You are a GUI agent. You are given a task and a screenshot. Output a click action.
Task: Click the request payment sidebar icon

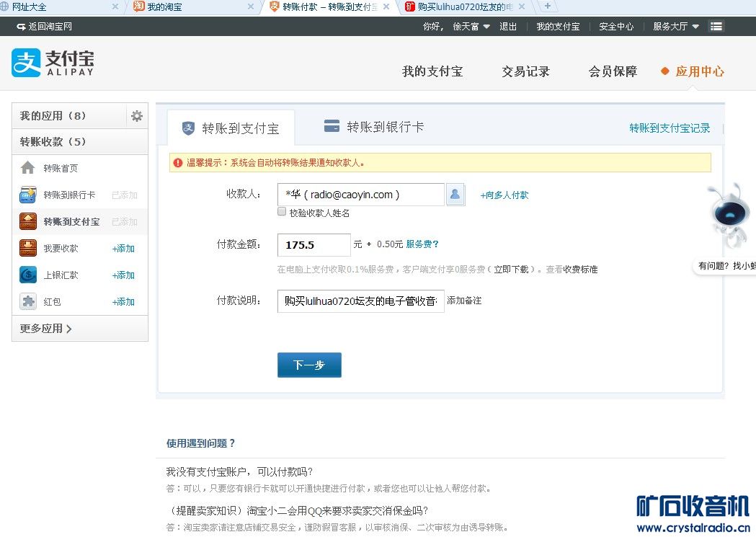[x=28, y=248]
